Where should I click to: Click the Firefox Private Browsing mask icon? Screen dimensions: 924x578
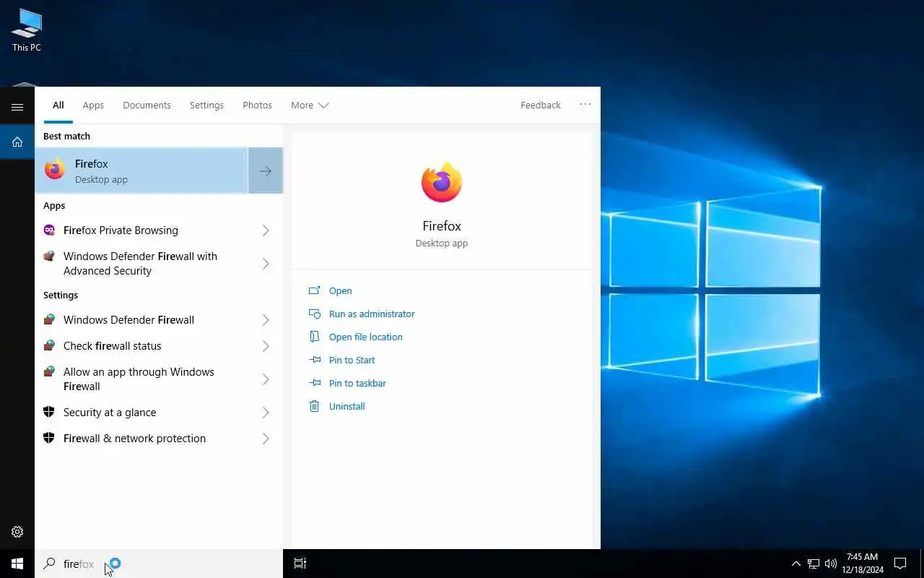pyautogui.click(x=49, y=230)
